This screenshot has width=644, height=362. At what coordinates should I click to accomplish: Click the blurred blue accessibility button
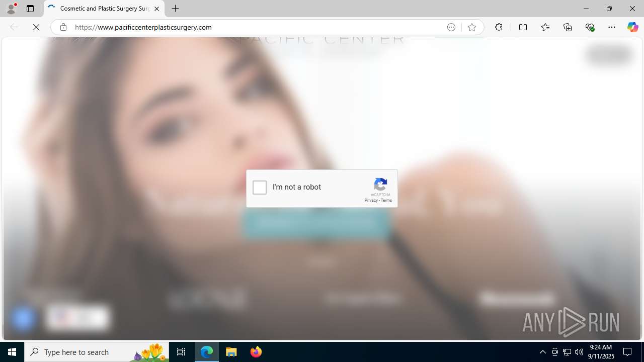[23, 318]
